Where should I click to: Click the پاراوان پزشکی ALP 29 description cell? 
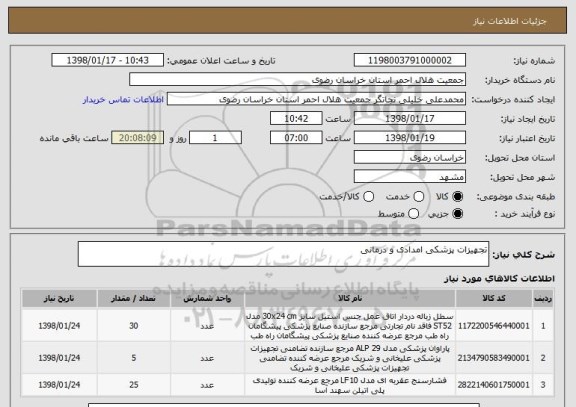pyautogui.click(x=350, y=358)
